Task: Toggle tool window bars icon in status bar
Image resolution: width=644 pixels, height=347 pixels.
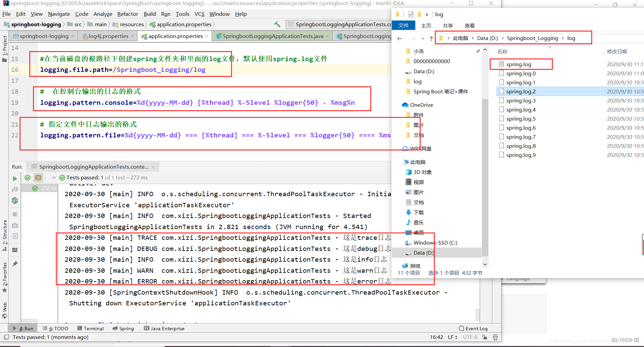Action: (x=6, y=337)
